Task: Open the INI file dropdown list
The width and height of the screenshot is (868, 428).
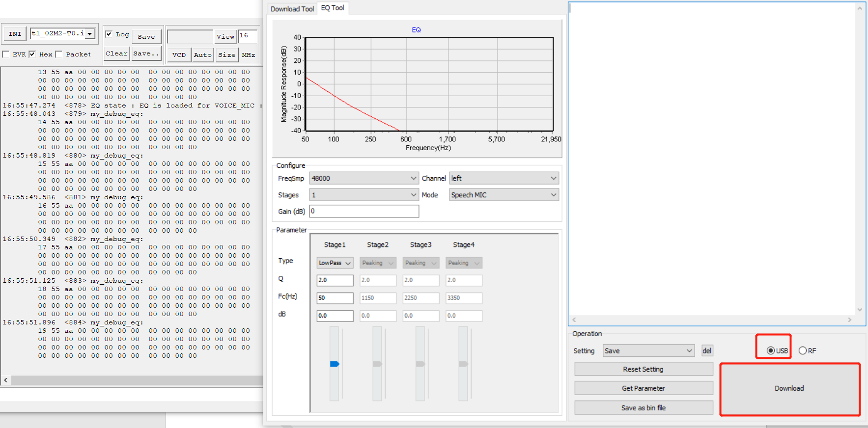Action: pyautogui.click(x=90, y=34)
